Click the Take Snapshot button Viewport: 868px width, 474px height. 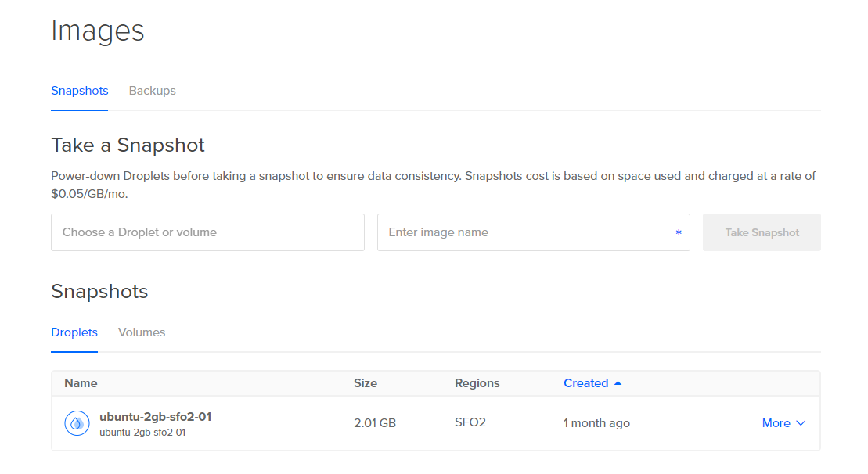click(x=762, y=232)
